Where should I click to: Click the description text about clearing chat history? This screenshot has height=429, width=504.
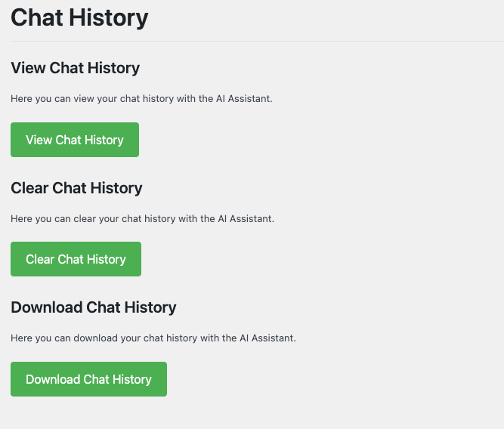point(142,219)
